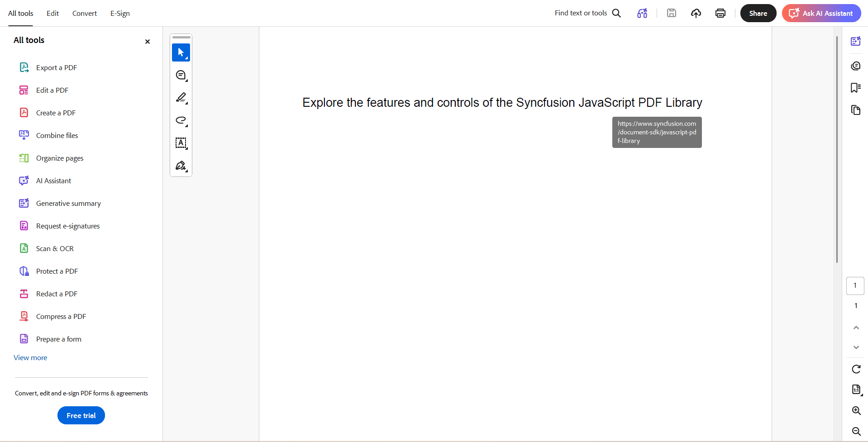Image resolution: width=868 pixels, height=442 pixels.
Task: Grab the quick toolbar drag handle
Action: pyautogui.click(x=181, y=37)
